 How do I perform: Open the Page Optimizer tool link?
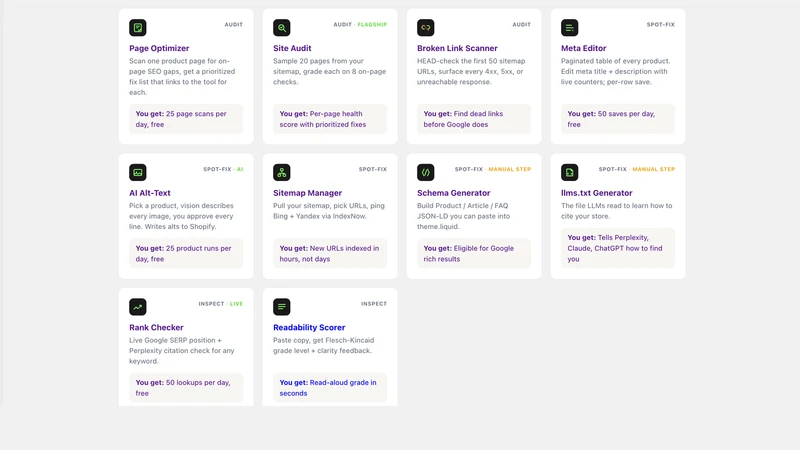[159, 48]
